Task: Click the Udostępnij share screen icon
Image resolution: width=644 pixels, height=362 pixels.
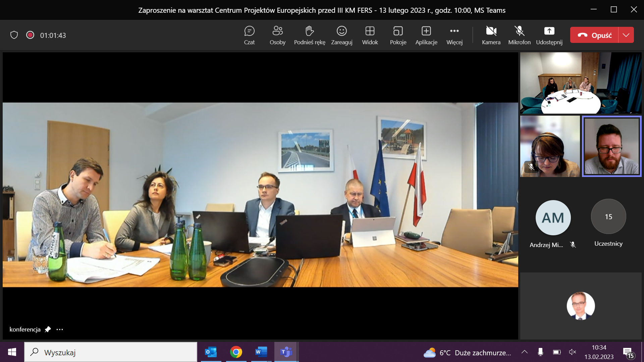Action: 549,31
